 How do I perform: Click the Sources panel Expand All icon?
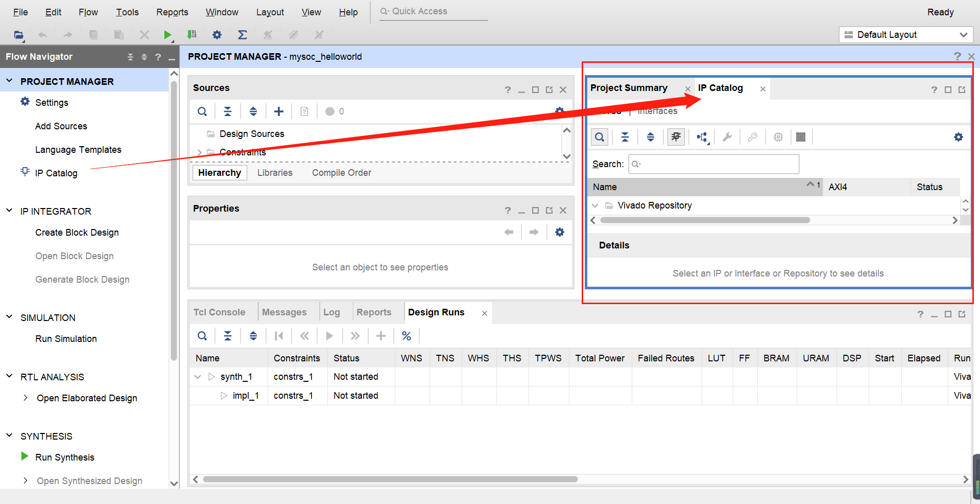[253, 111]
